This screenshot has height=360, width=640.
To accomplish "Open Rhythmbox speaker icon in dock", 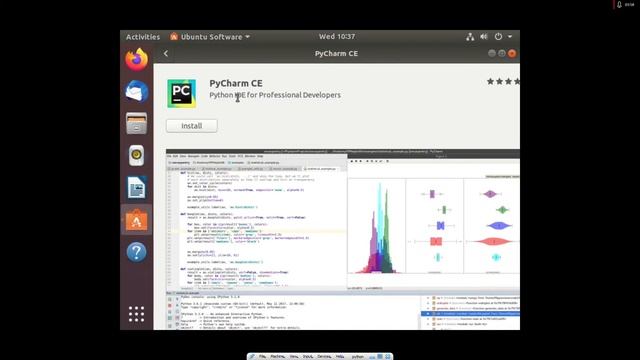I will click(x=136, y=155).
